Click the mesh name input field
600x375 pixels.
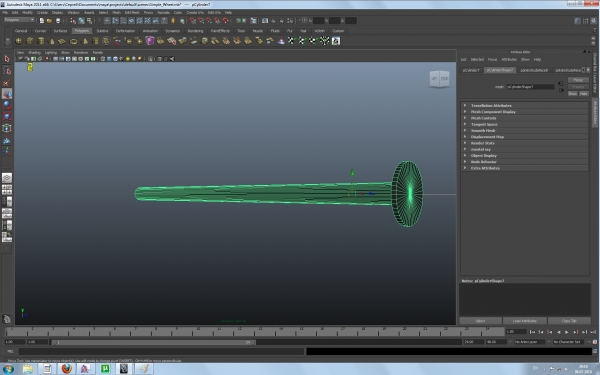coord(530,87)
